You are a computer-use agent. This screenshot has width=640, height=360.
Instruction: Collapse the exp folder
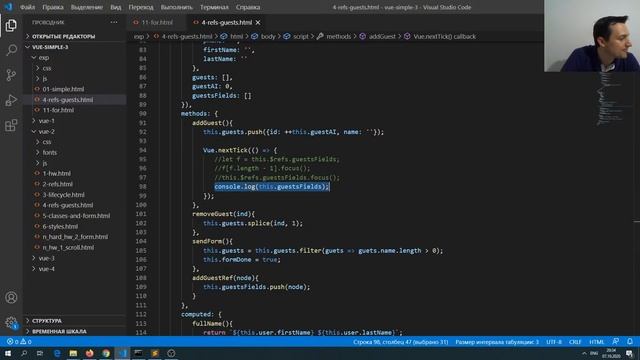(x=44, y=58)
